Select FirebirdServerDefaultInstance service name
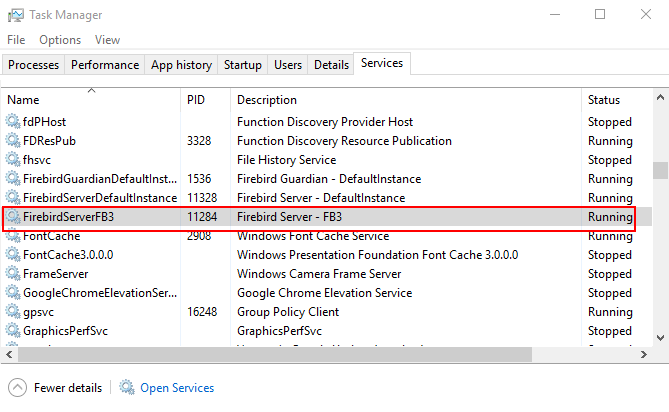Viewport: 669px width, 412px height. 100,198
